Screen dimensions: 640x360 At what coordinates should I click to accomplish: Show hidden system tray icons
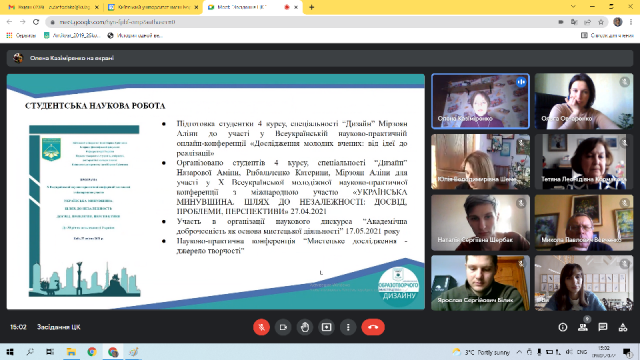[x=519, y=352]
